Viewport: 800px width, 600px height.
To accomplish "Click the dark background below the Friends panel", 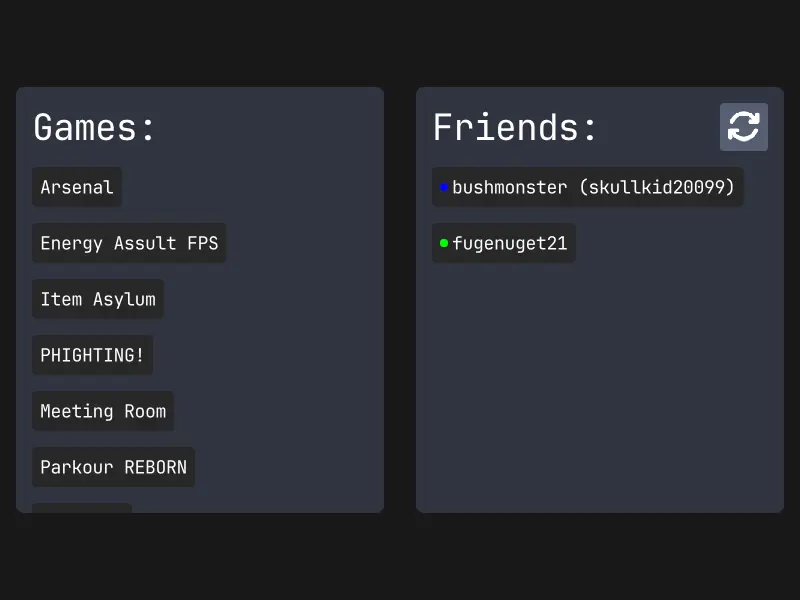I will click(x=600, y=555).
